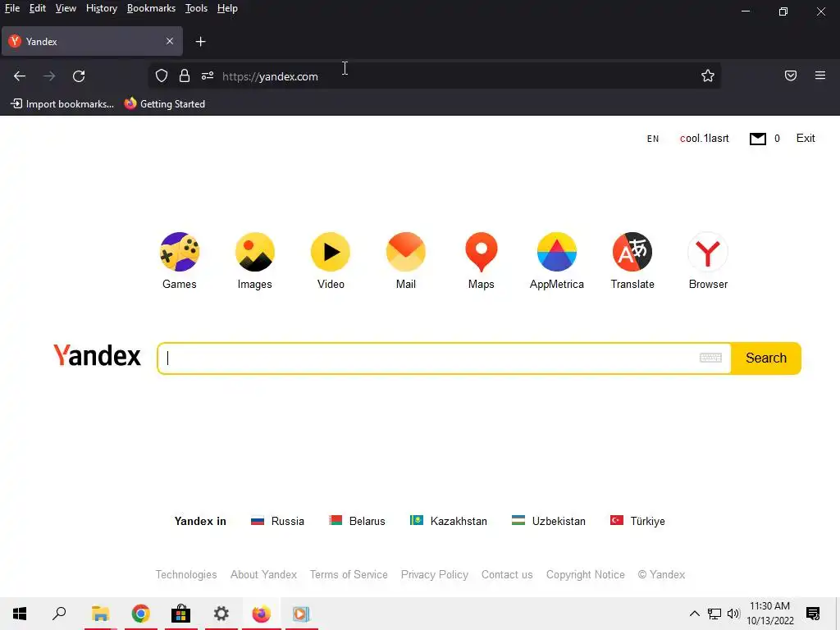Open the cool.1lasrt account menu
This screenshot has width=840, height=630.
[704, 139]
